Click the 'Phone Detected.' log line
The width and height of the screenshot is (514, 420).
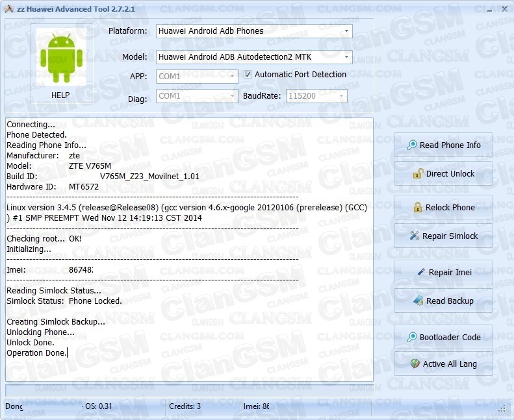36,135
